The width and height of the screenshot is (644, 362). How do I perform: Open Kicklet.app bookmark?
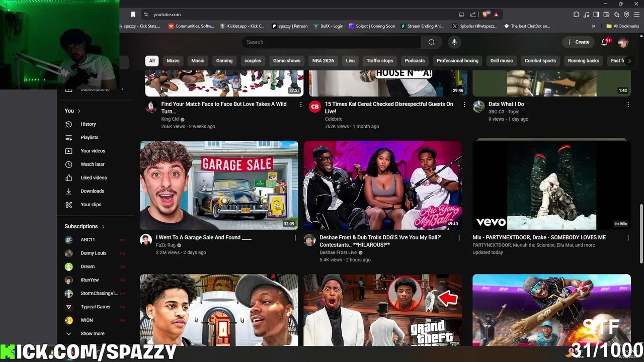[x=242, y=26]
